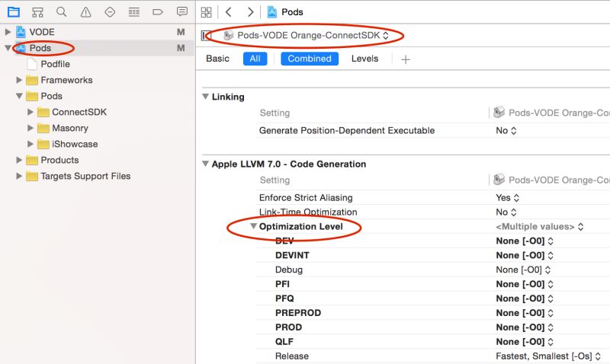Open the Test navigator diamond icon
The width and height of the screenshot is (610, 364).
click(x=110, y=12)
